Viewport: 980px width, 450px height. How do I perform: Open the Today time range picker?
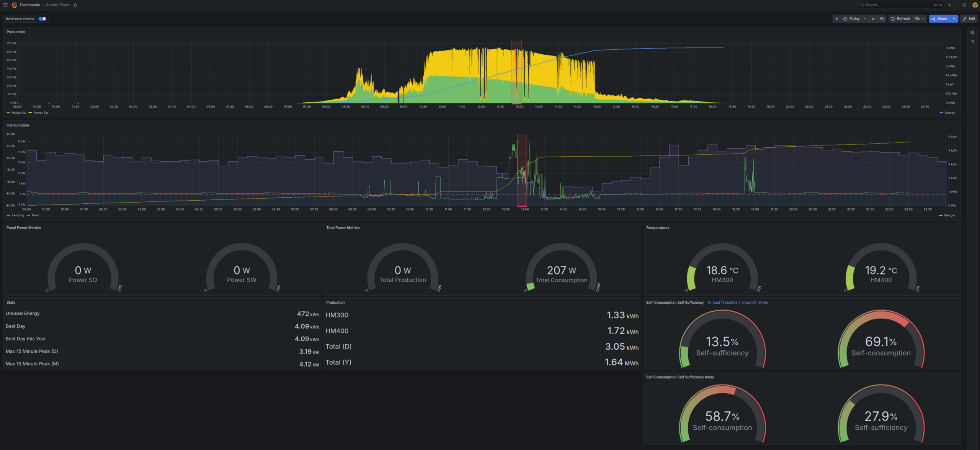[854, 19]
